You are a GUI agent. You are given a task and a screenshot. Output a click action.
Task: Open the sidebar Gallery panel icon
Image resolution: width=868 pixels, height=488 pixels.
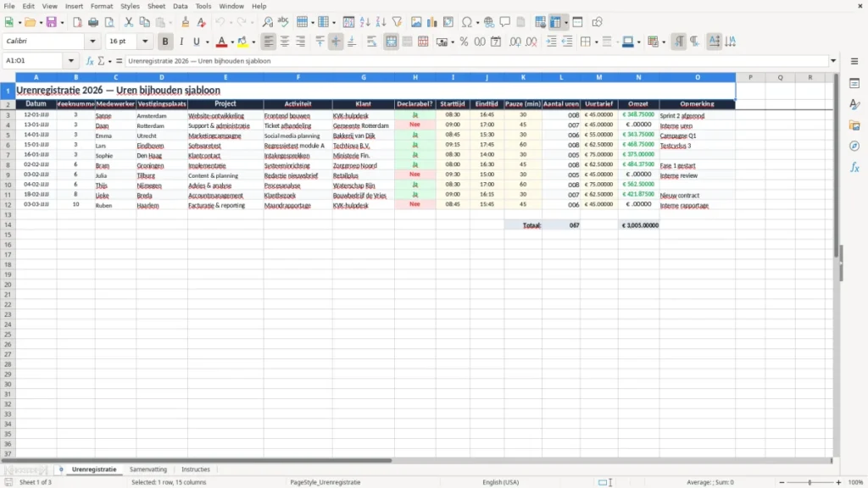pos(854,125)
